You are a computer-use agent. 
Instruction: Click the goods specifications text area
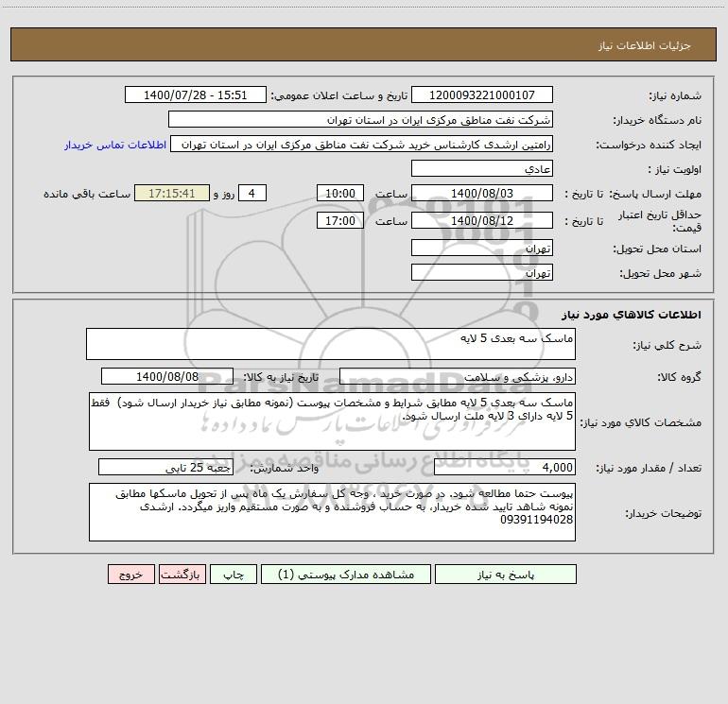click(x=332, y=421)
